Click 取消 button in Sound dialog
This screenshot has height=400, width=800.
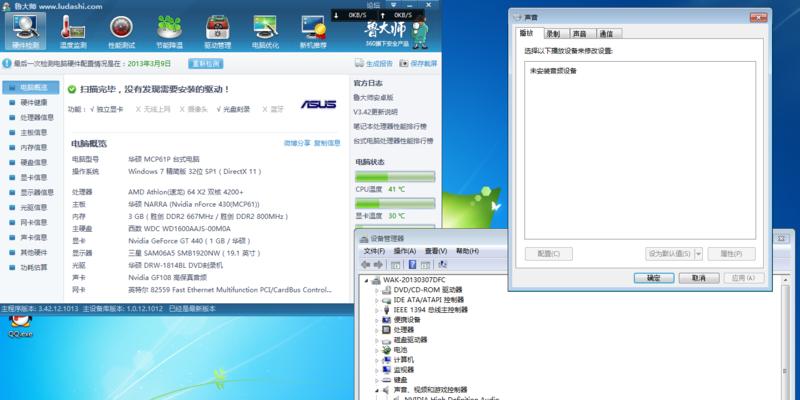point(699,278)
